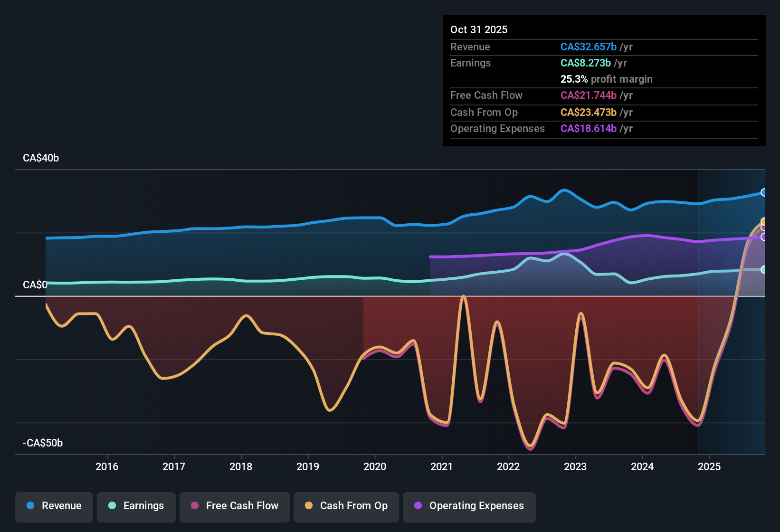Click the orange Cash From Op endpoint marker
The image size is (780, 532).
(x=764, y=221)
